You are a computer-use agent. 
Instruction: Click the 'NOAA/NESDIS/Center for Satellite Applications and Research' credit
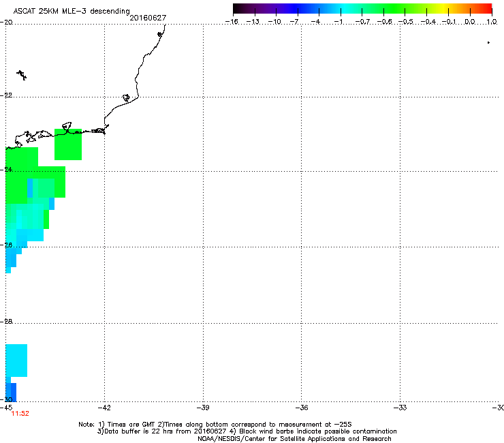pyautogui.click(x=294, y=439)
